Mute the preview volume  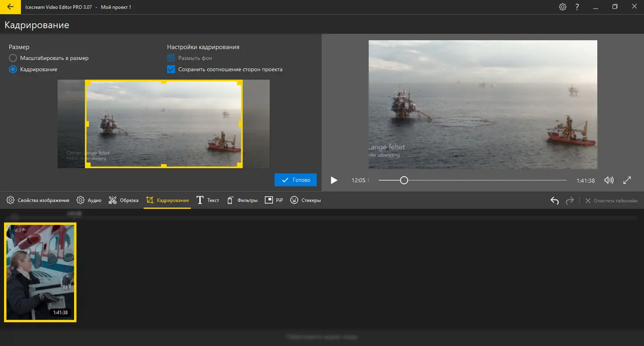(609, 180)
